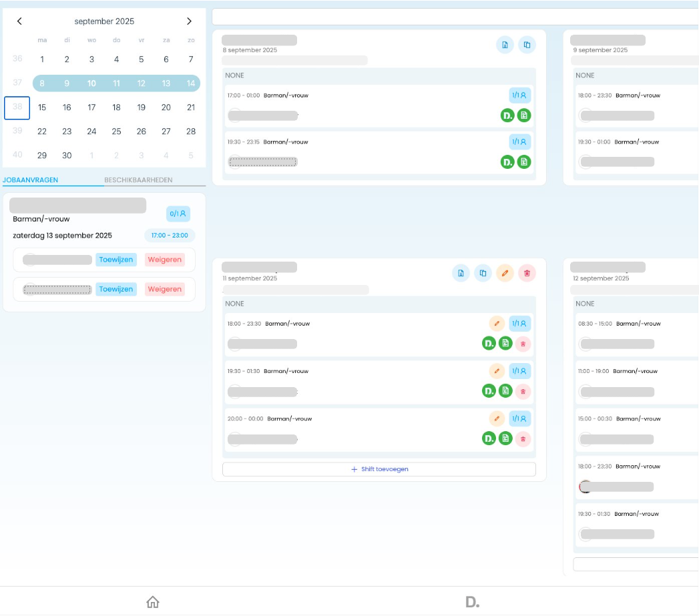
Task: Edit the 20:00 - 00:00 shift with its pencil
Action: (497, 418)
